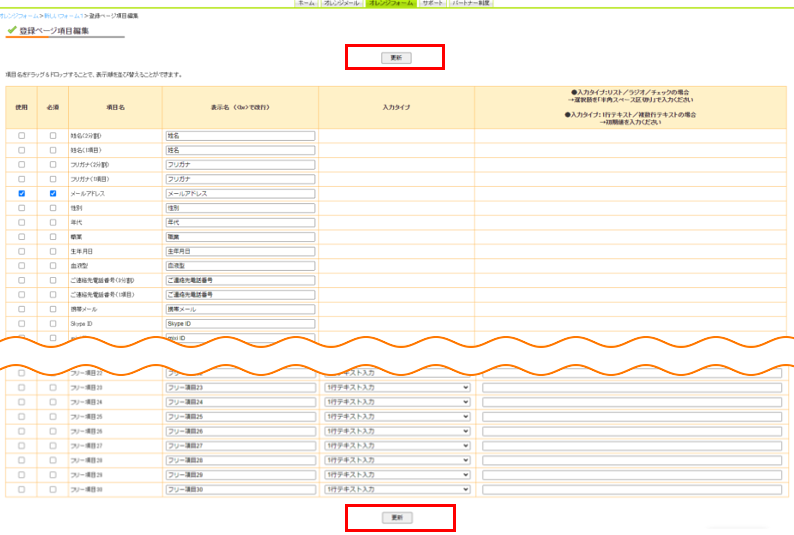The height and width of the screenshot is (535, 794).
Task: Tick the 必須 checkbox for 姓名(1項目)
Action: coord(53,150)
